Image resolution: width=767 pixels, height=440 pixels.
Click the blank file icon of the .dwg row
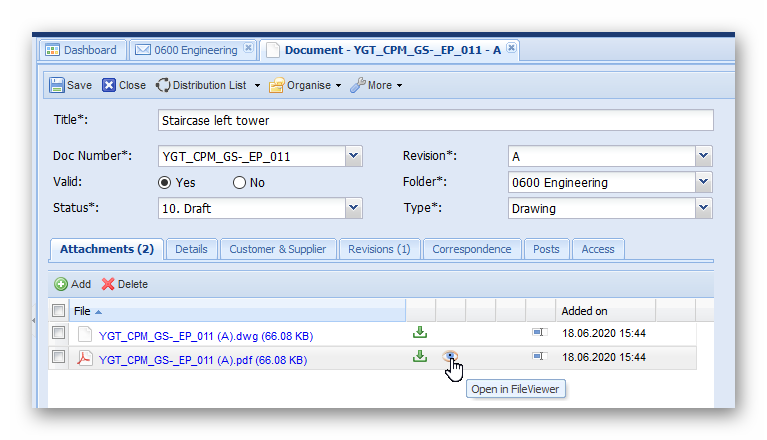click(85, 334)
